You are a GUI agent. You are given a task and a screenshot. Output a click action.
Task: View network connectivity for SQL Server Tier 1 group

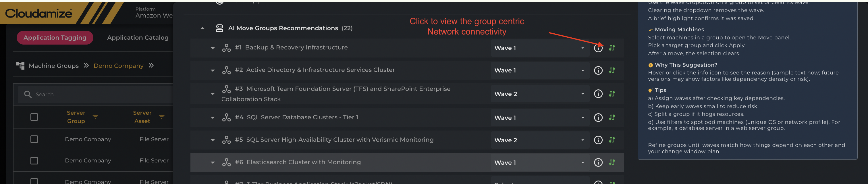click(612, 118)
